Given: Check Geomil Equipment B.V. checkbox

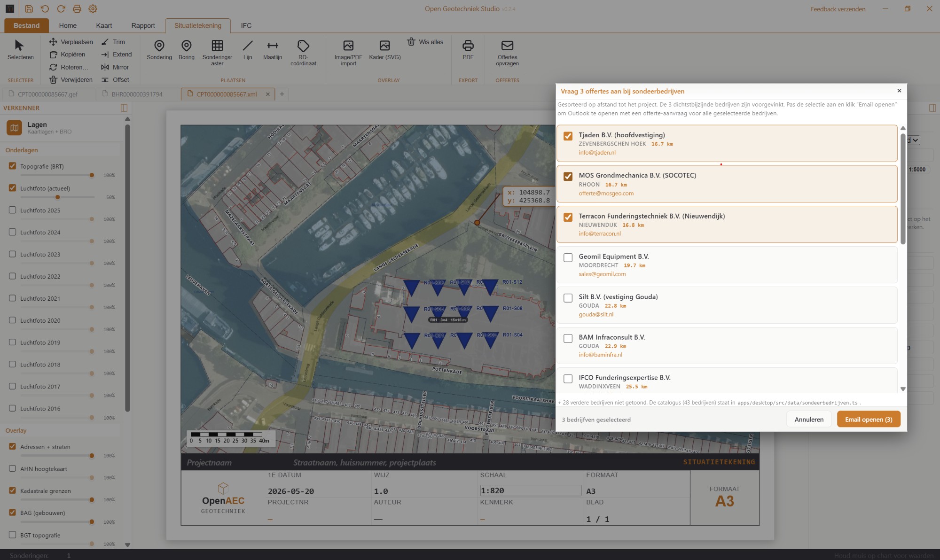Looking at the screenshot, I should pyautogui.click(x=568, y=258).
